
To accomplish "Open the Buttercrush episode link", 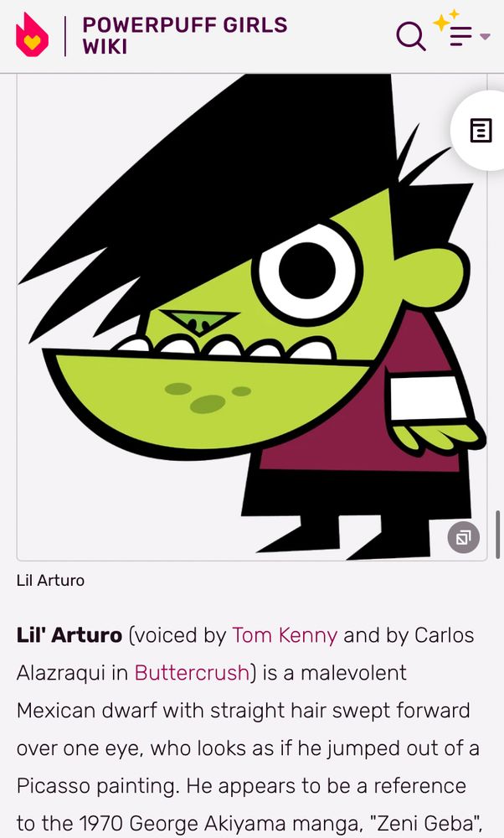I will pos(192,672).
